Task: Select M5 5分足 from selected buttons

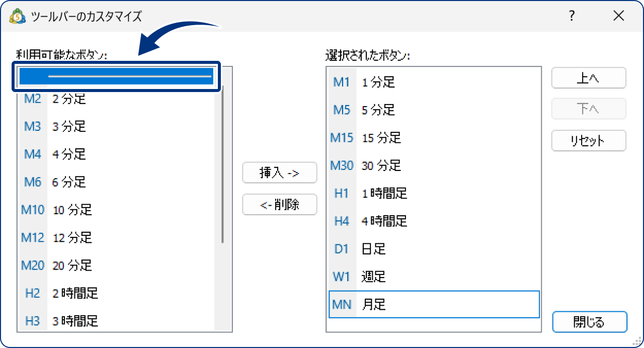Action: pos(382,110)
